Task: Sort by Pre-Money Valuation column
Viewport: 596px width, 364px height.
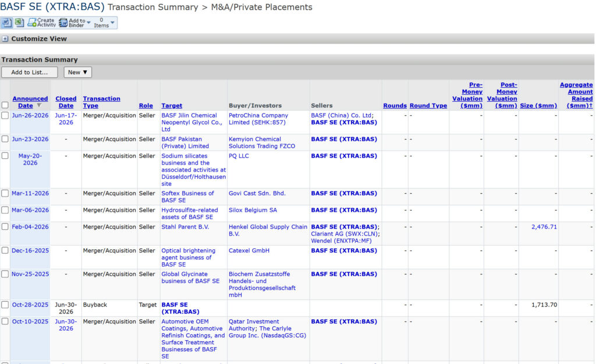Action: point(467,95)
